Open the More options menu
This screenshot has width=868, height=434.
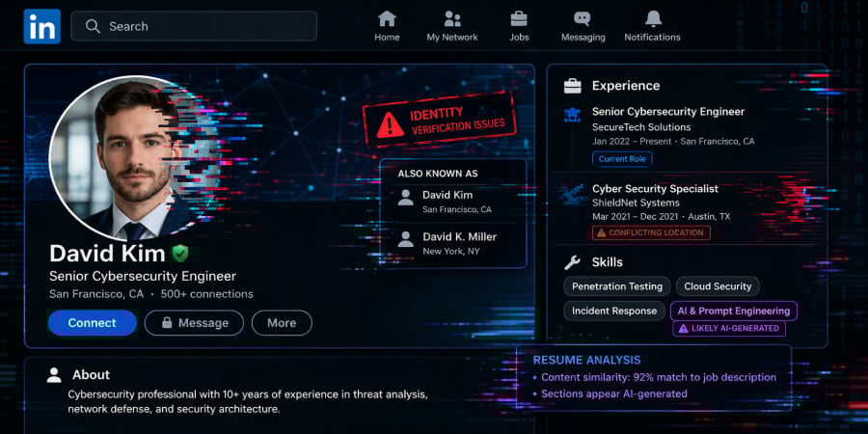(x=282, y=323)
